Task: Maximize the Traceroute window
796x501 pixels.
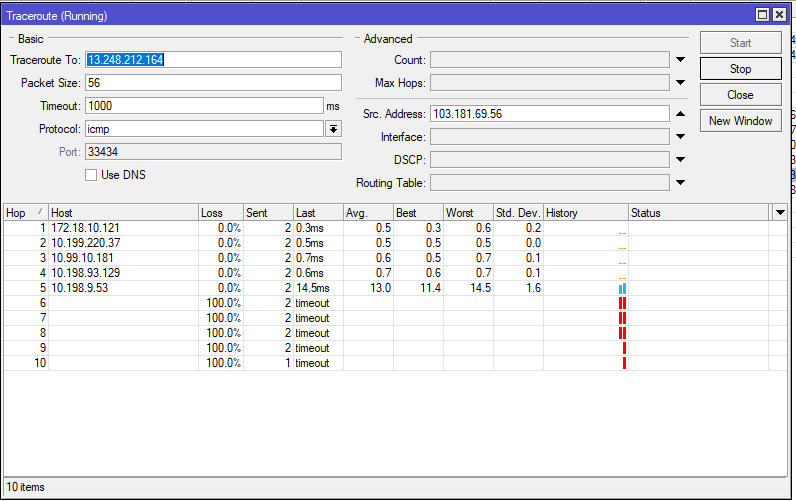Action: click(x=762, y=15)
